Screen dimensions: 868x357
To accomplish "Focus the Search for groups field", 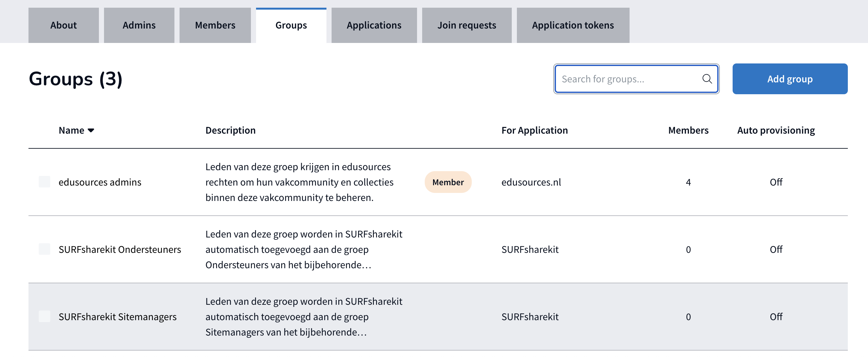I will 636,79.
